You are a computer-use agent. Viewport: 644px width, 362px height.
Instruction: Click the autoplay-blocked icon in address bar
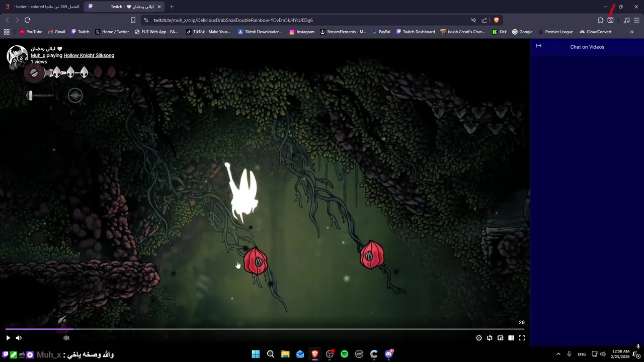473,20
